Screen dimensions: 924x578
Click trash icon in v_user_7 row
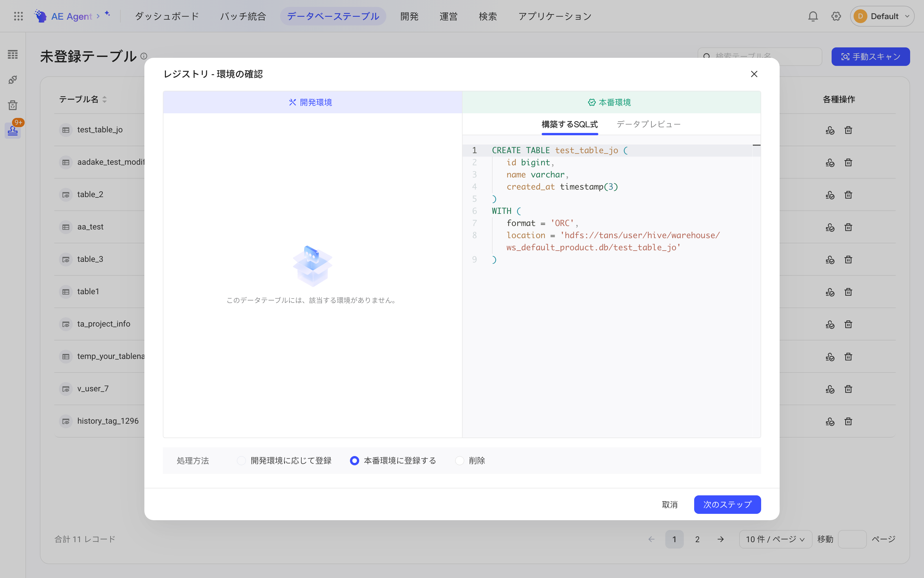click(x=848, y=389)
